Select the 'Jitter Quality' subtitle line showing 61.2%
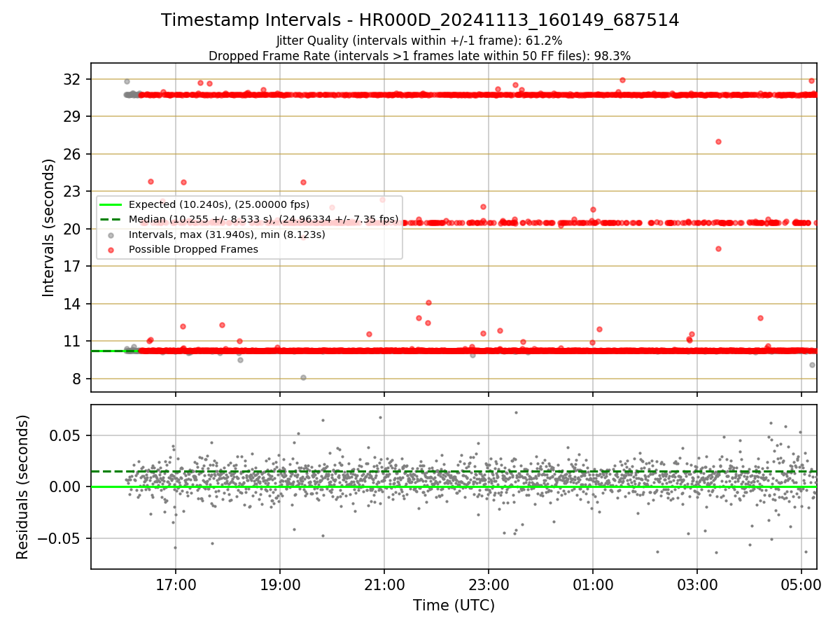 (x=419, y=41)
